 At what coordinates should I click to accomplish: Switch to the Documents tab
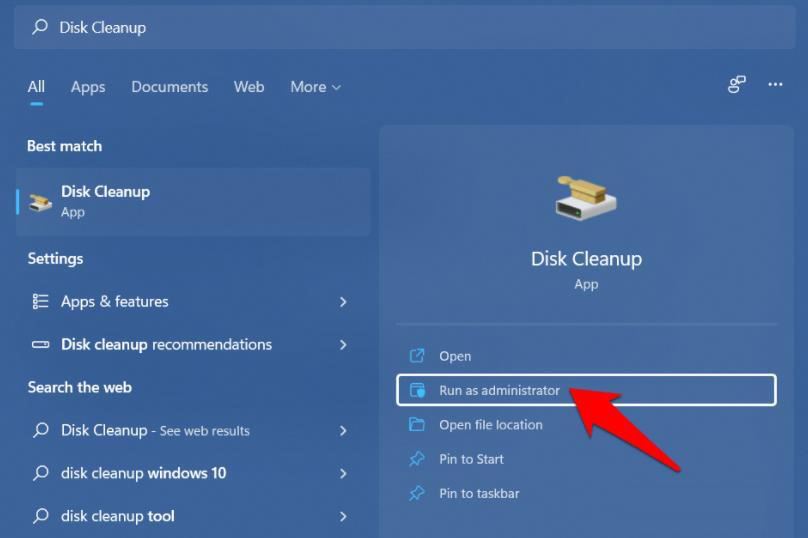coord(170,87)
